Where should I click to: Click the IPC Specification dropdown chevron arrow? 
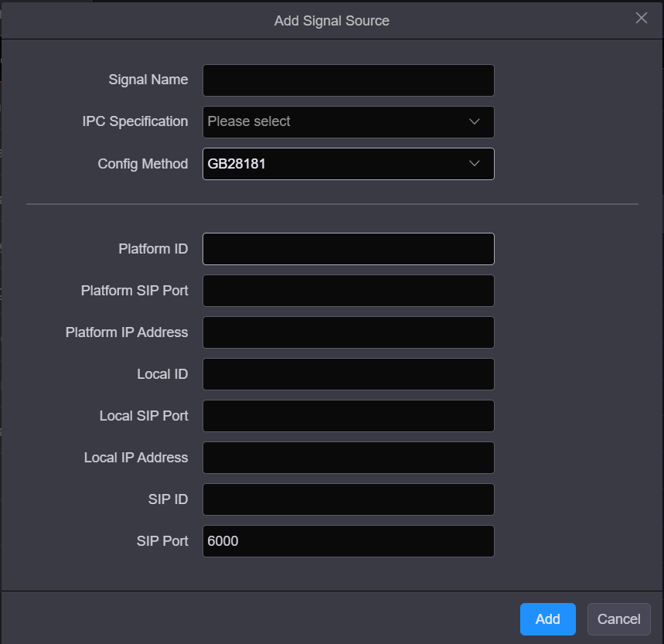tap(474, 122)
